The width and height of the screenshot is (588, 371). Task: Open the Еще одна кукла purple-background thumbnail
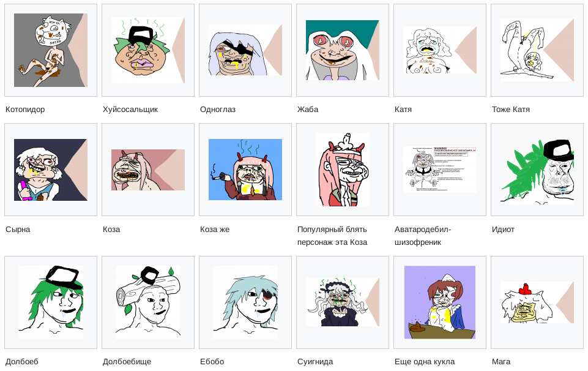440,302
